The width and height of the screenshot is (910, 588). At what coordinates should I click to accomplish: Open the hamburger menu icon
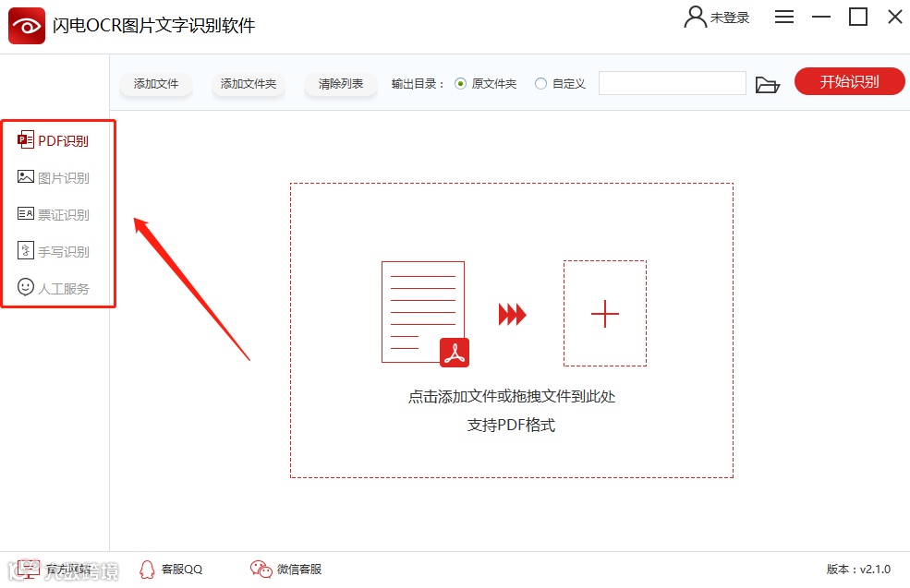[x=784, y=17]
